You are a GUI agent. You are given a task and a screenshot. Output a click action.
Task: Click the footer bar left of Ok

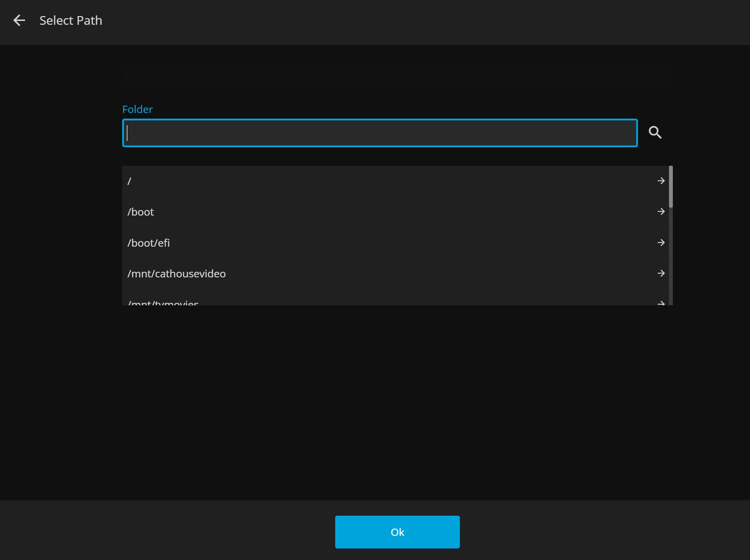[x=168, y=530]
